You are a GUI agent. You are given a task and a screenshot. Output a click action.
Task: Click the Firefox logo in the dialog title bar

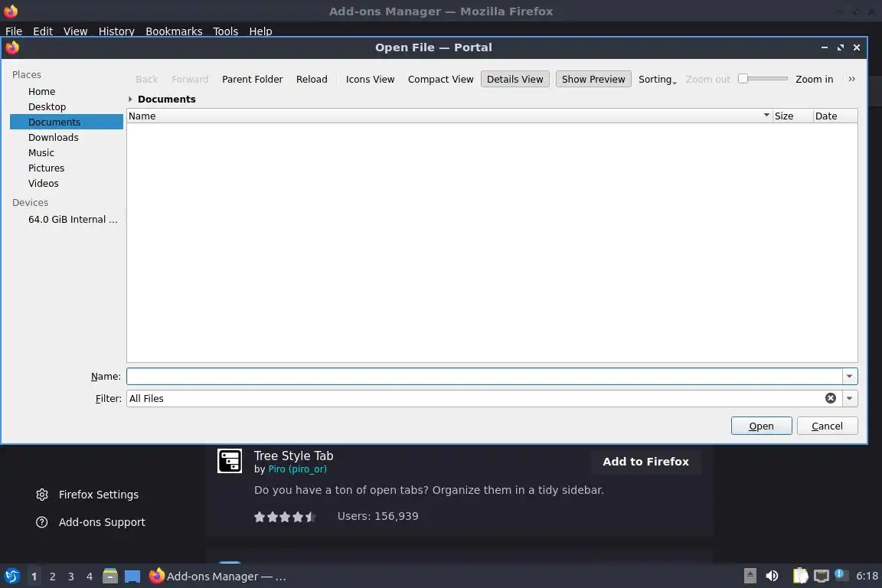click(12, 47)
